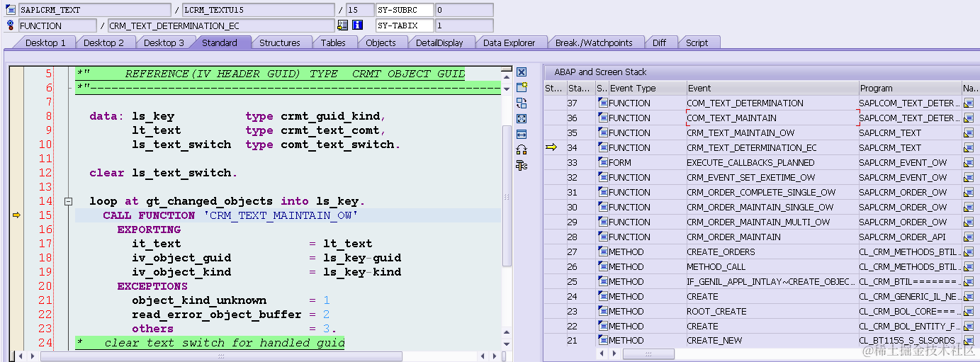Click the Close Tool icon beside the editor

click(x=522, y=72)
